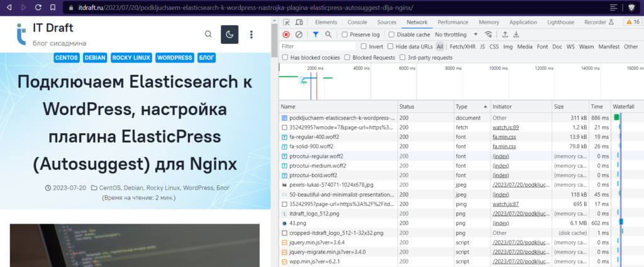Open the fa.min.css initiator for fa-regular-400.woff2

pos(504,137)
